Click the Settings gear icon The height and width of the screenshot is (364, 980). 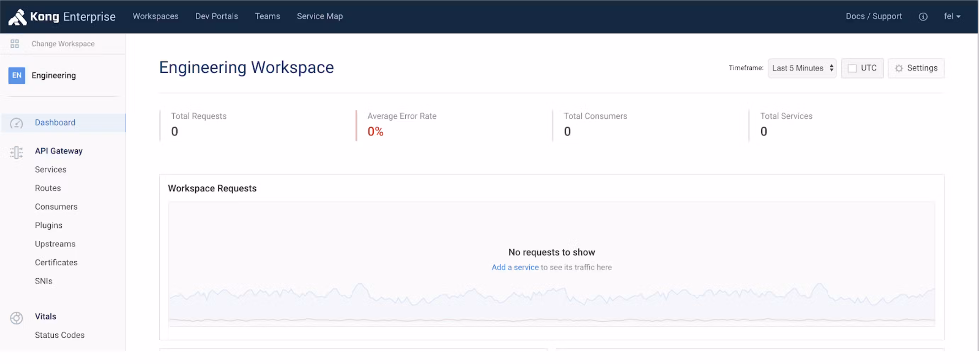click(x=898, y=68)
